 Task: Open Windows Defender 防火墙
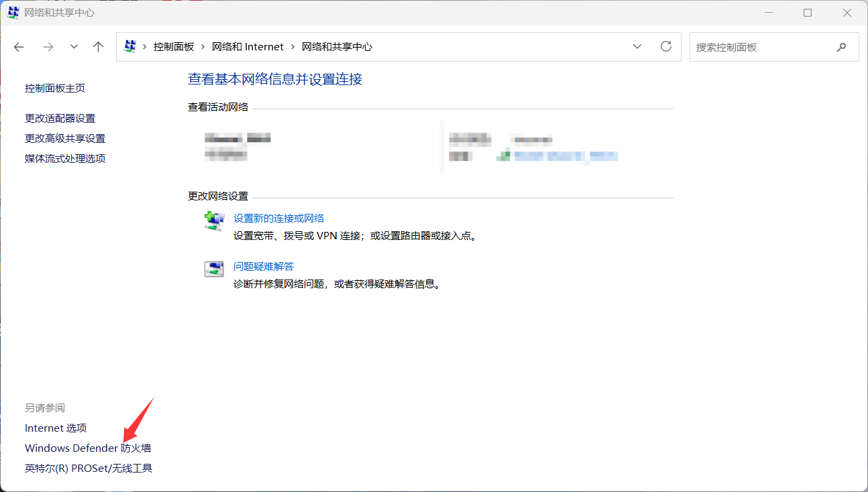click(87, 448)
